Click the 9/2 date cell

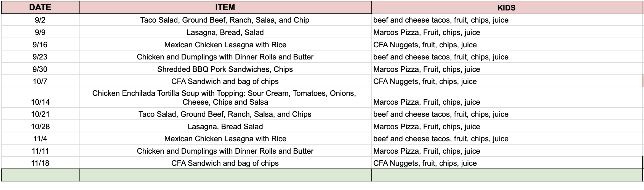pos(40,20)
